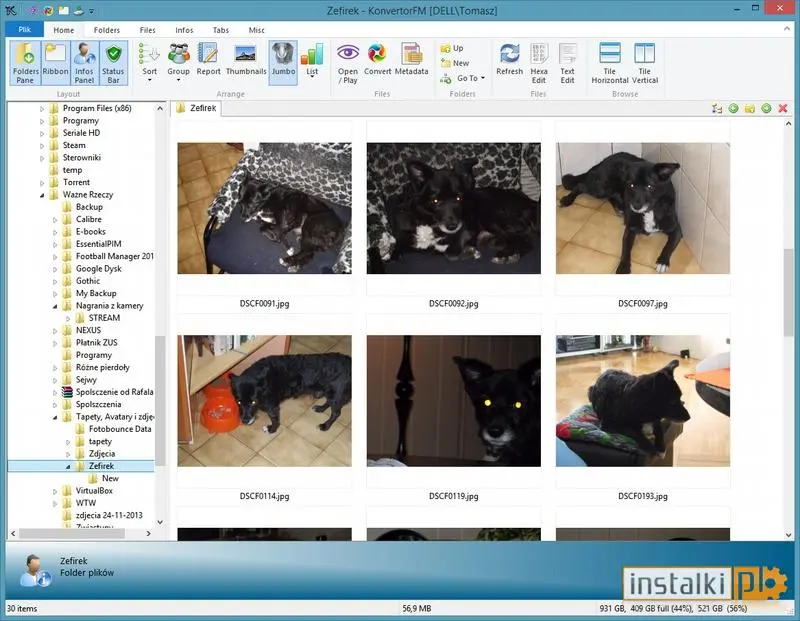Open the Misc ribbon tab

[256, 30]
